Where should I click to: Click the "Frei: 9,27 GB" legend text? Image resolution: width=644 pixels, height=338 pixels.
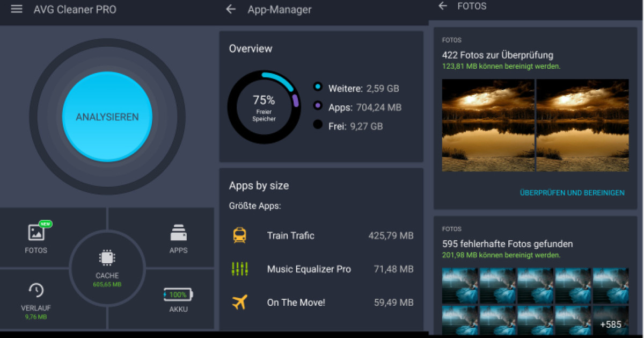pos(356,126)
